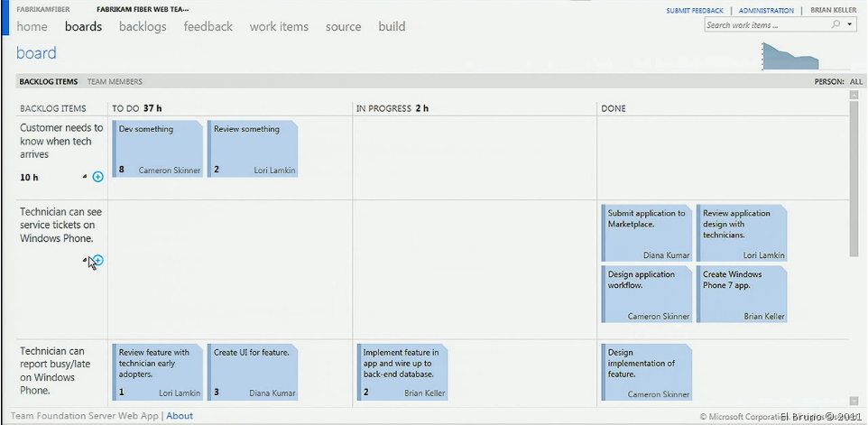Image resolution: width=868 pixels, height=425 pixels.
Task: Open the search options dropdown arrow
Action: click(x=849, y=25)
